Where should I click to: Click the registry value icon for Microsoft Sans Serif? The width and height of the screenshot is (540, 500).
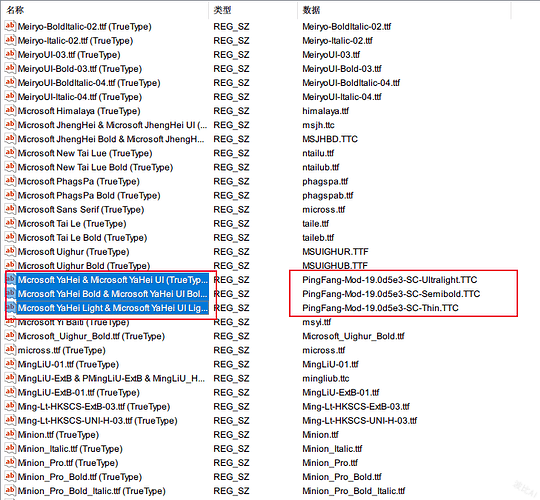(10, 209)
